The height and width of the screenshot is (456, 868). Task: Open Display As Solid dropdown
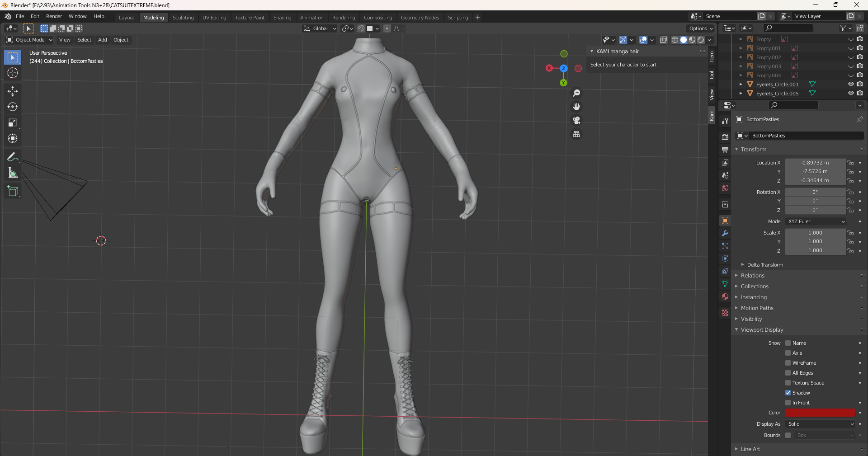point(820,424)
